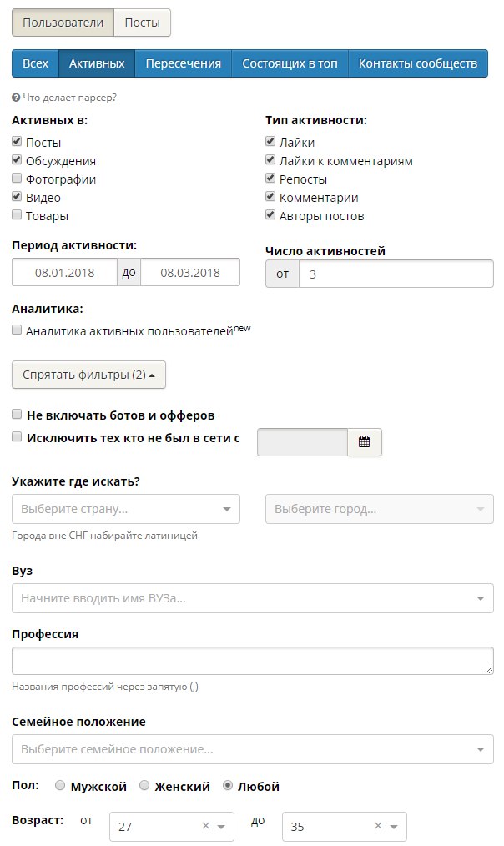504x846 pixels.
Task: Switch to the Посты top tab
Action: tap(143, 23)
